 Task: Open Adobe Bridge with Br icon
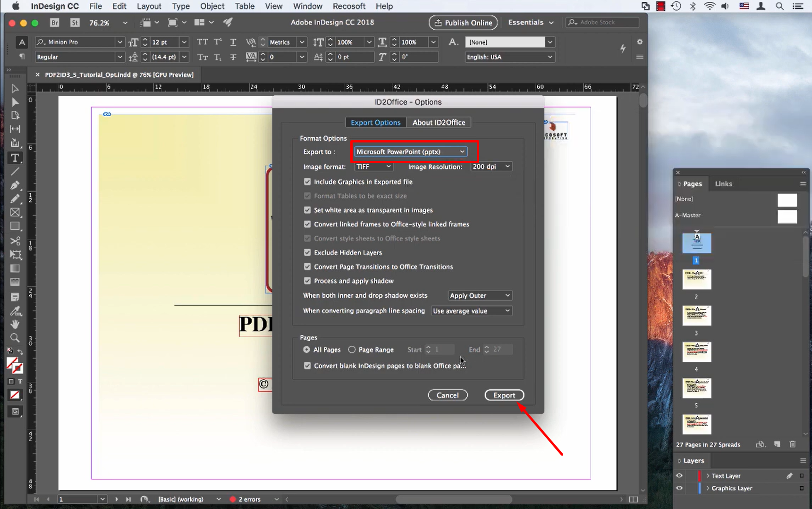coord(55,23)
